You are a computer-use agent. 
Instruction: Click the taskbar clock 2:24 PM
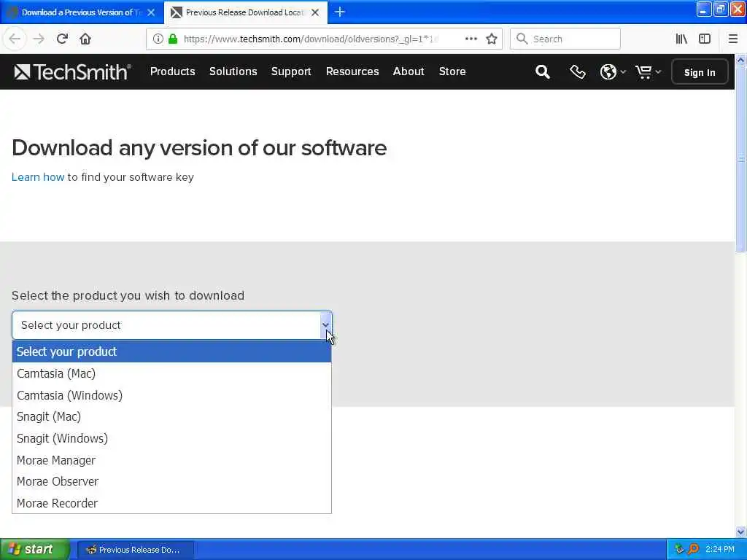[720, 549]
